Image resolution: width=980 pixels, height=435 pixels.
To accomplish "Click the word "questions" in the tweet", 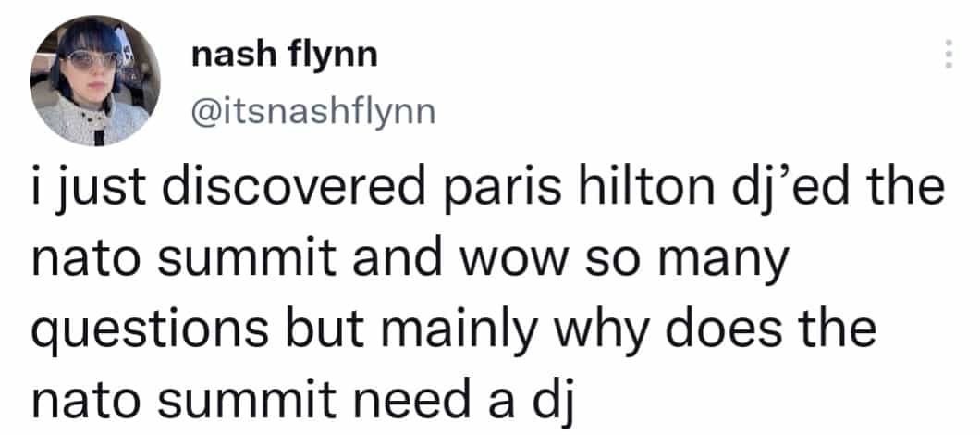I will (x=150, y=330).
